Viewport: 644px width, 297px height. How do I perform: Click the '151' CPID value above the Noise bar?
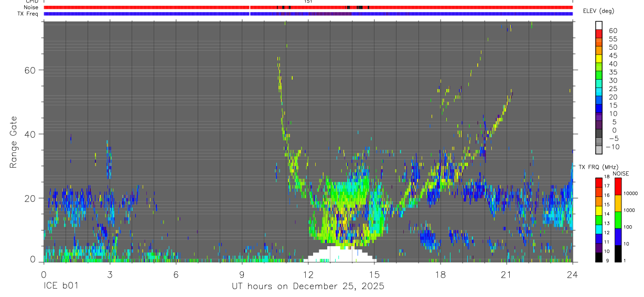click(x=308, y=2)
